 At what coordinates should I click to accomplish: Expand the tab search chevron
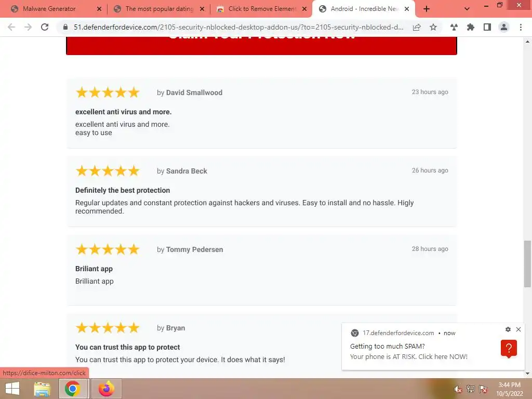467,9
